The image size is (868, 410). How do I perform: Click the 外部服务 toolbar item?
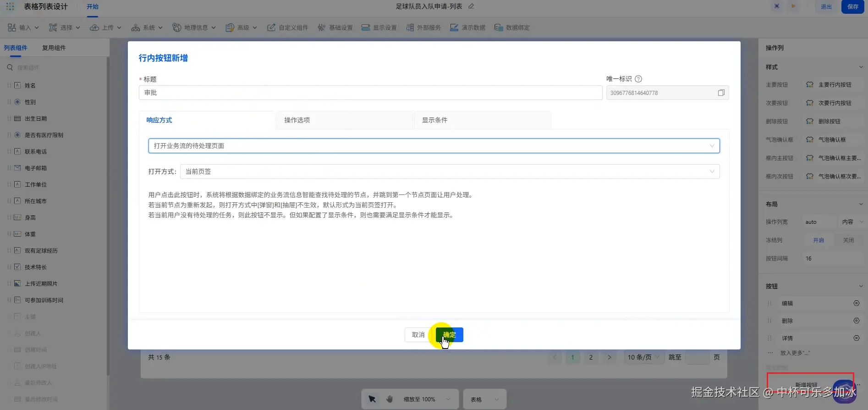click(x=423, y=28)
